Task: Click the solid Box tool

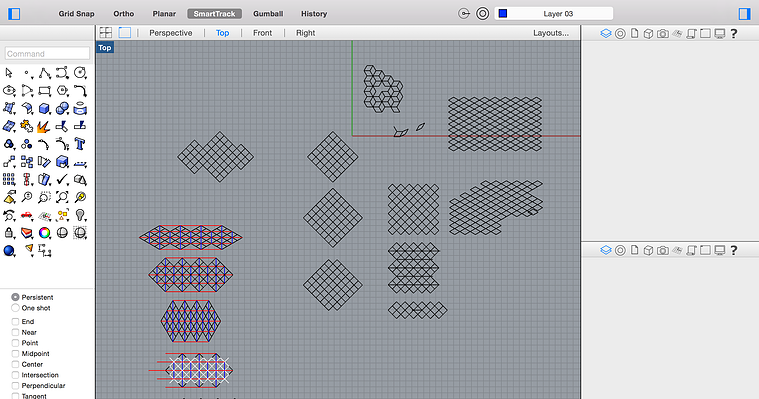Action: [x=45, y=108]
